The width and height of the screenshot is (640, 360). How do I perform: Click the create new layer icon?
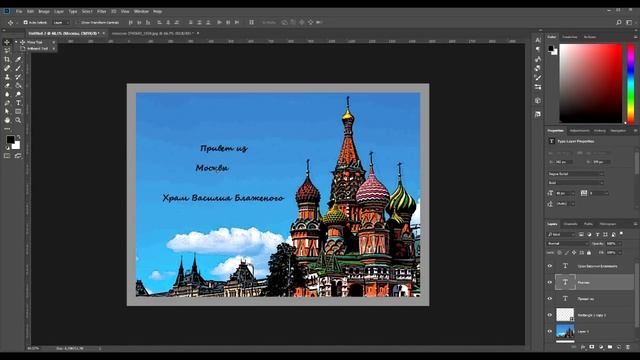coord(619,347)
